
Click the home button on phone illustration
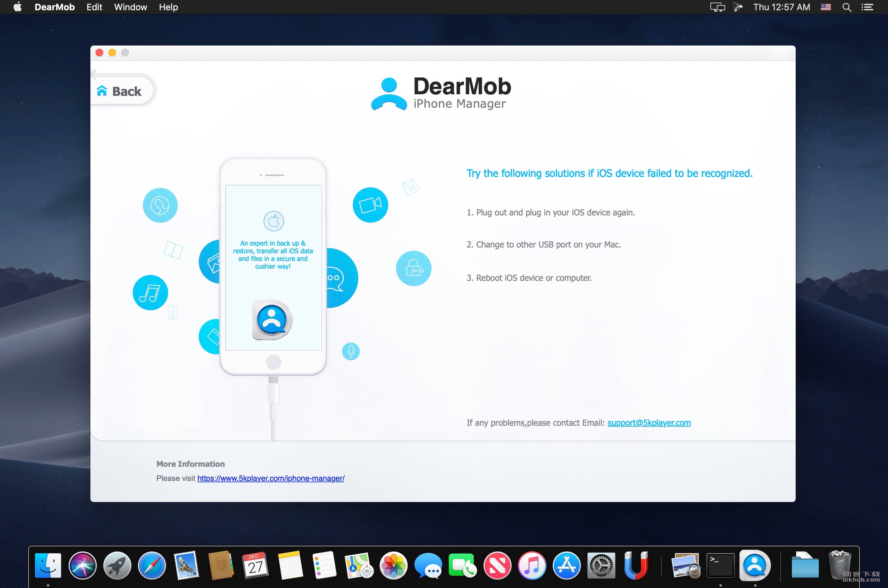click(x=273, y=362)
